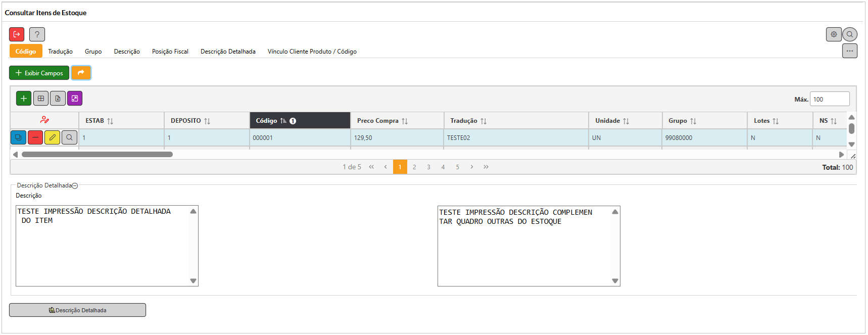The height and width of the screenshot is (335, 868).
Task: Click the magnifier search icon at top right
Action: point(850,34)
